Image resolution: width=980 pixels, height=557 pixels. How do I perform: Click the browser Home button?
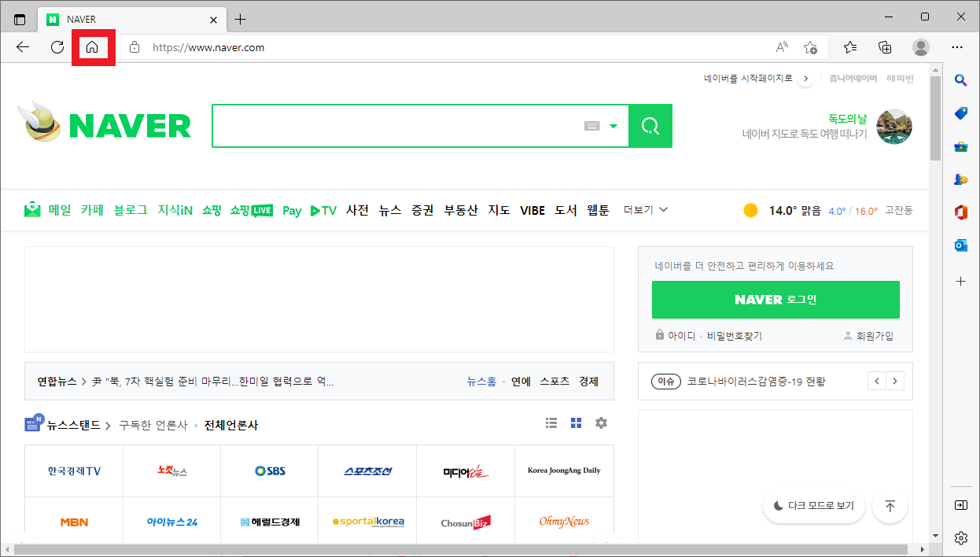92,47
